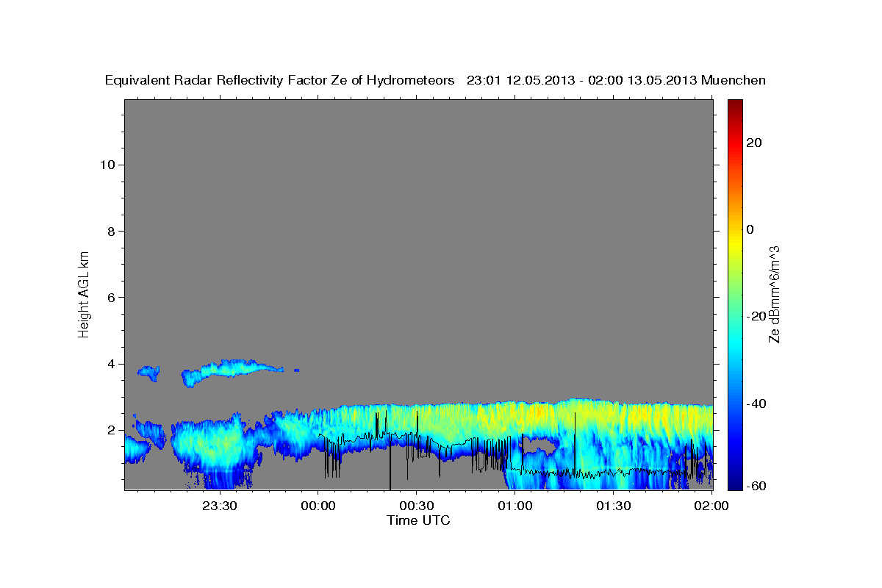Click the height tick label '4'
Image resolution: width=882 pixels, height=588 pixels.
[x=110, y=364]
